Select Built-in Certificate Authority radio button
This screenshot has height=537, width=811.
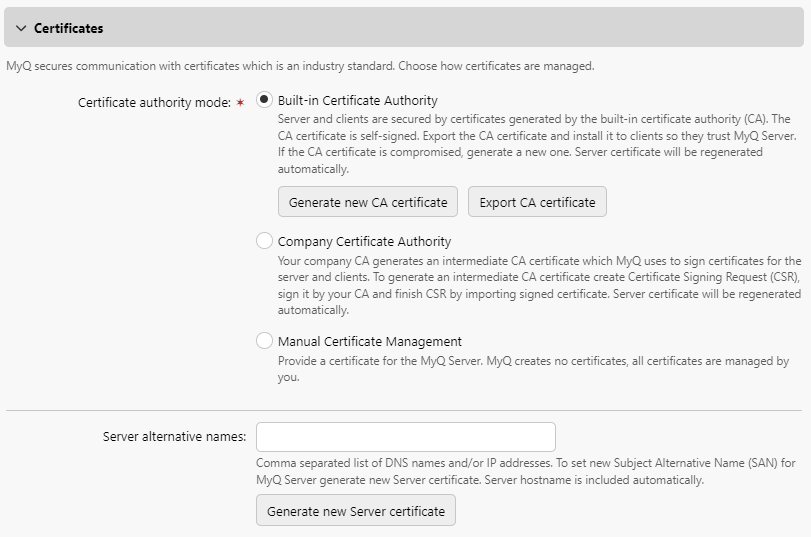pos(264,100)
